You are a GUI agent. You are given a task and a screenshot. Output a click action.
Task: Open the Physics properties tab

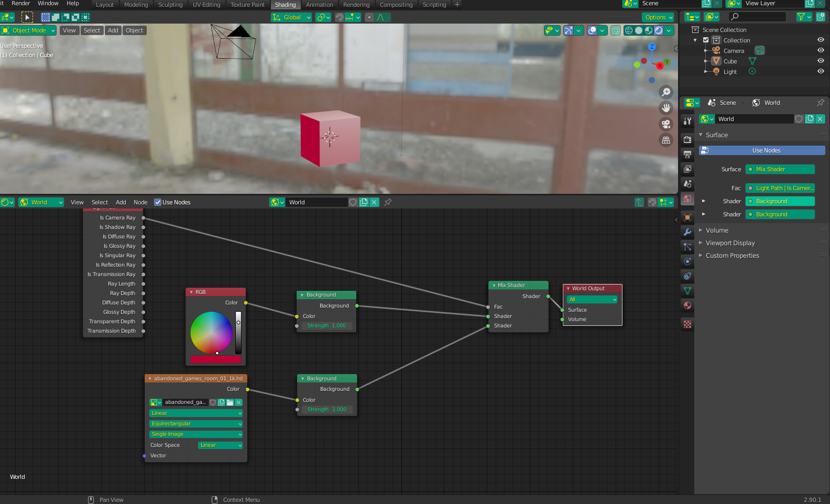coord(687,261)
